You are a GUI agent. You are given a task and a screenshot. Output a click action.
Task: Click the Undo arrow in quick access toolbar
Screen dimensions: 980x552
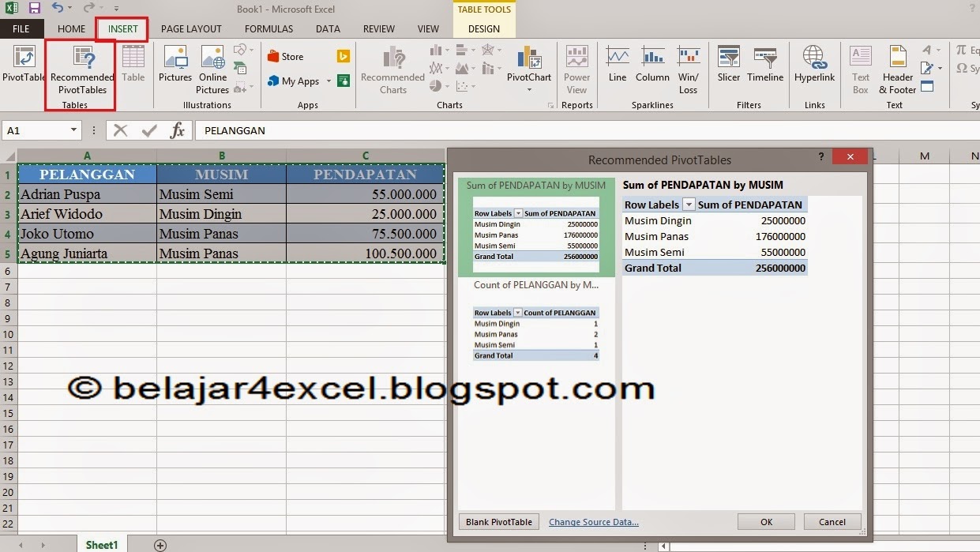click(58, 9)
